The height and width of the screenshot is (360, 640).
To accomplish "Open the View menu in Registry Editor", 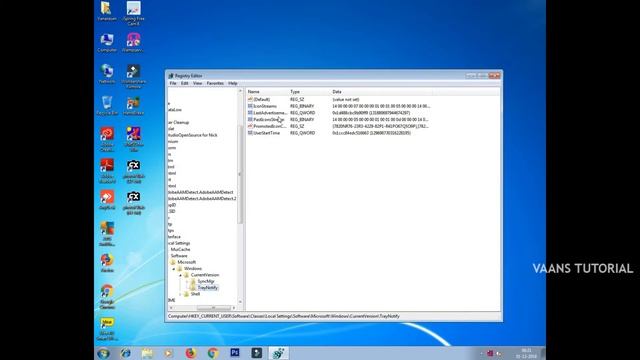I will point(197,83).
